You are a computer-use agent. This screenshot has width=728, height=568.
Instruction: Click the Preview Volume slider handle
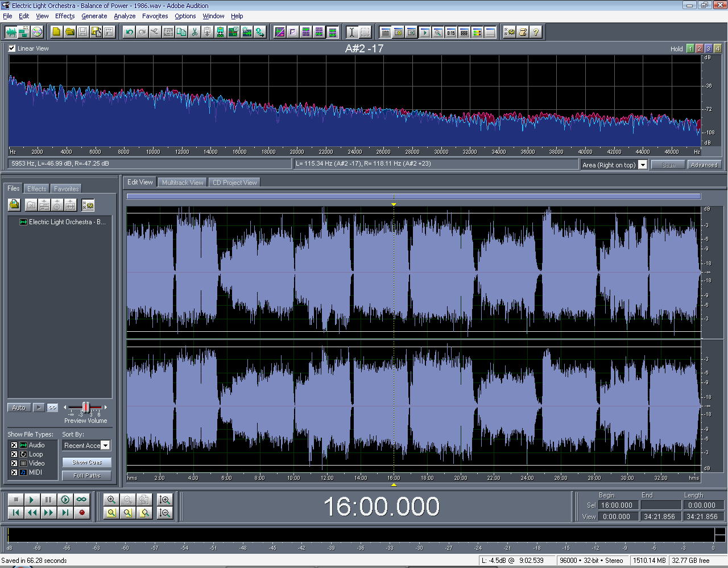click(85, 408)
